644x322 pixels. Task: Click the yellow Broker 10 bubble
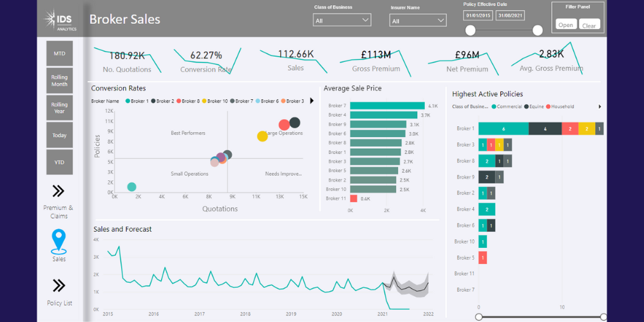(x=262, y=136)
